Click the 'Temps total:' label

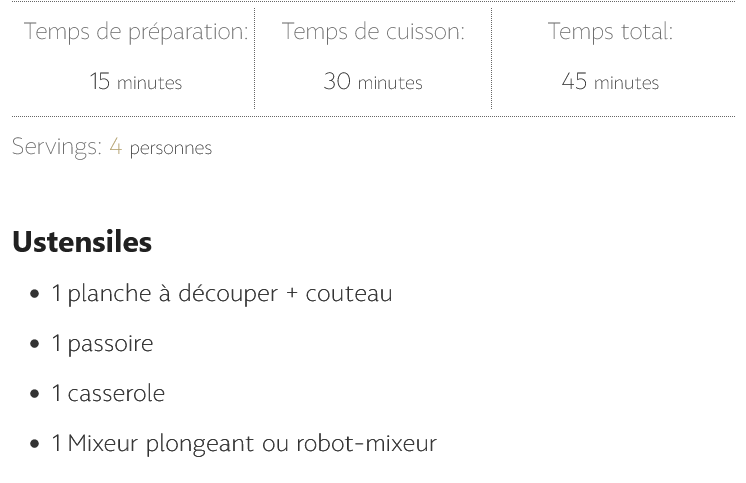coord(610,32)
